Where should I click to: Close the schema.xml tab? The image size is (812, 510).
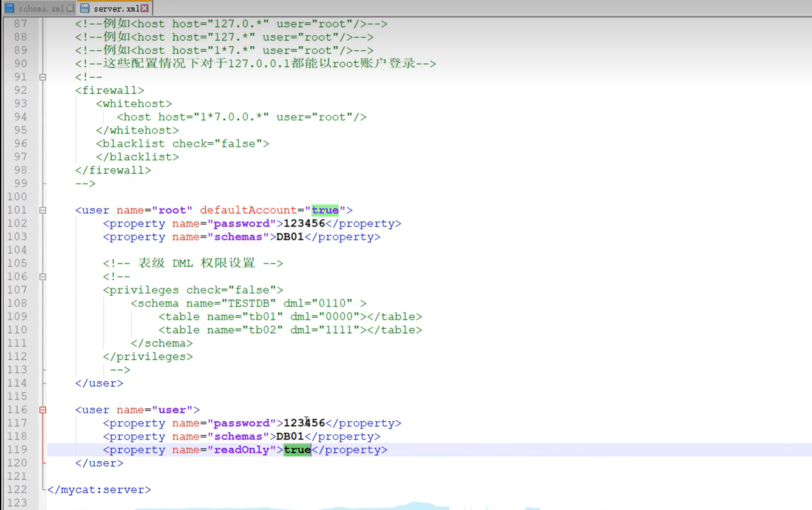coord(70,8)
